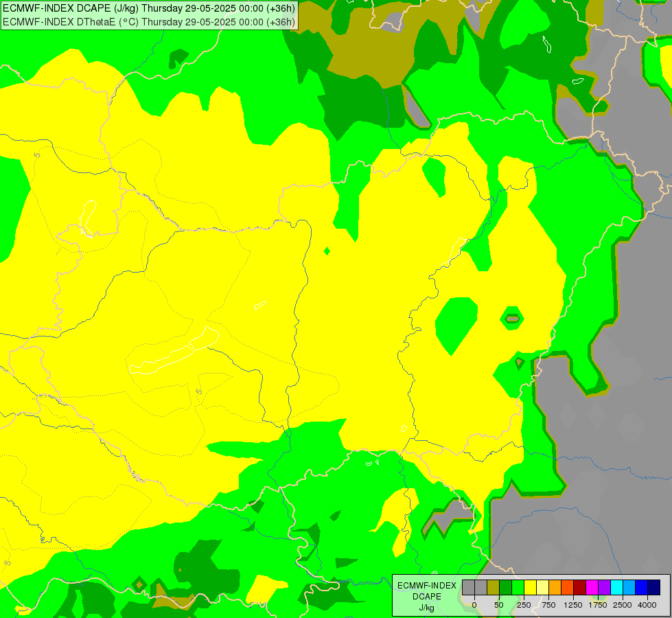Image resolution: width=672 pixels, height=618 pixels.
Task: Pick the light blue legend swatch
Action: pos(629,587)
